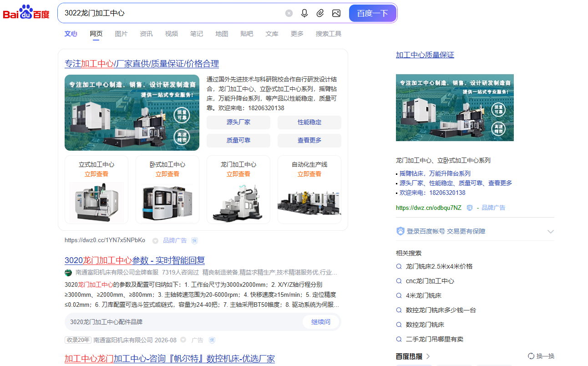Open 源头厂家、性能稳定、质量可靠、查看更多 link
The image size is (588, 366).
[456, 183]
